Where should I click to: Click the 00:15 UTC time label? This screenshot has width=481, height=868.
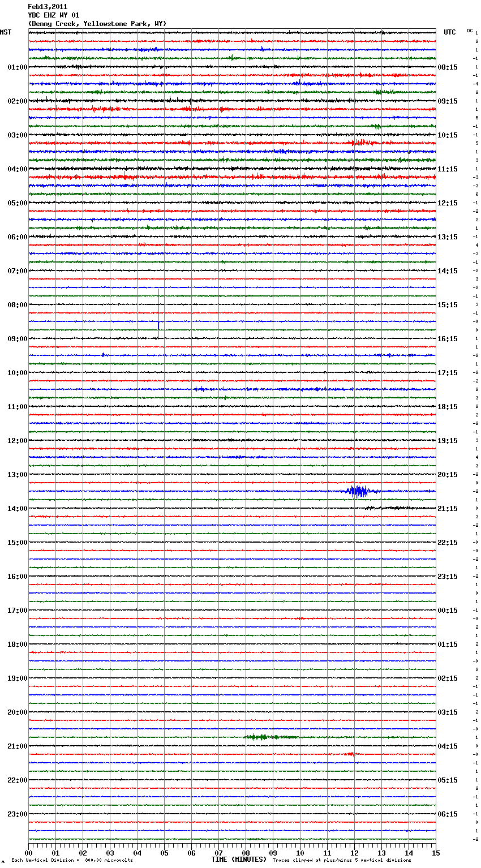[448, 611]
